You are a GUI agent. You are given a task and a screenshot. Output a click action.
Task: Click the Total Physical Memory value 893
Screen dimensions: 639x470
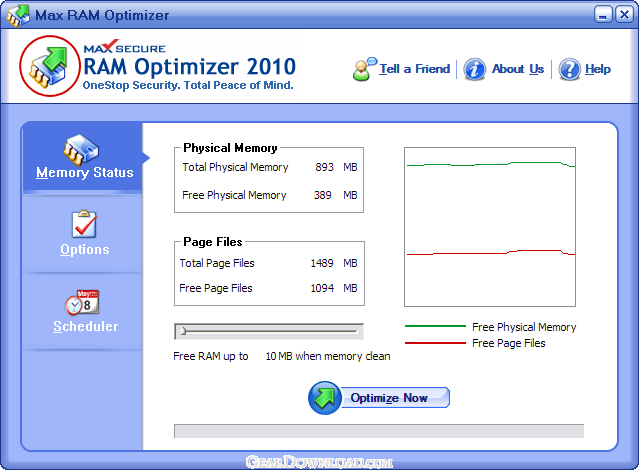pyautogui.click(x=324, y=167)
